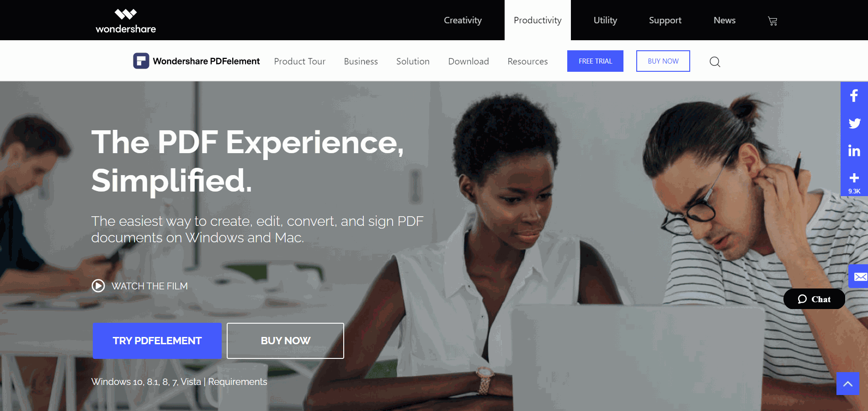
Task: Open more share options plus icon
Action: 854,181
